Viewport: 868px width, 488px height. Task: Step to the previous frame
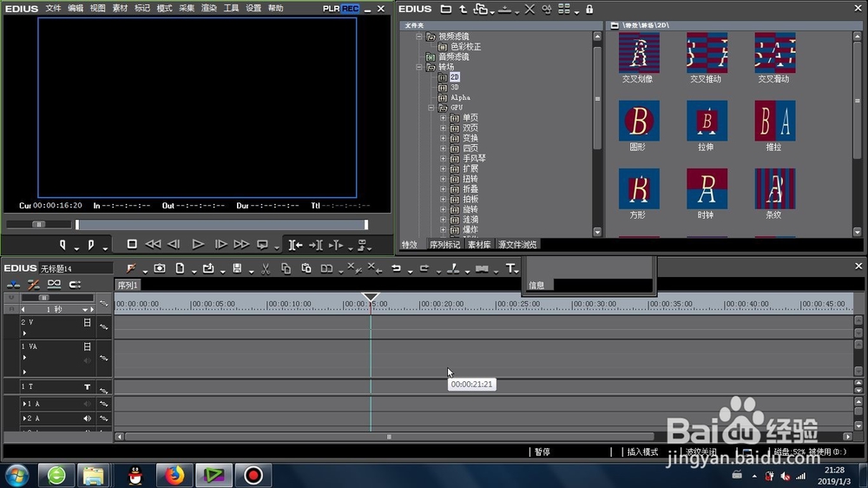[x=174, y=244]
